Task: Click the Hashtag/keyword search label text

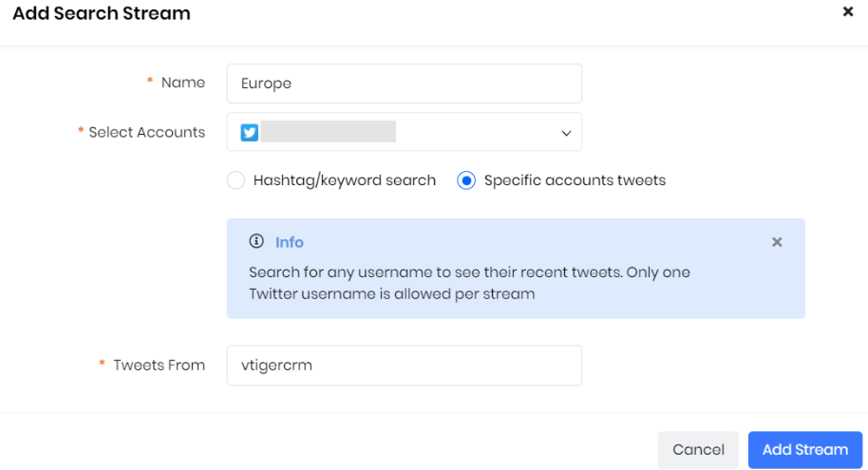Action: point(345,180)
